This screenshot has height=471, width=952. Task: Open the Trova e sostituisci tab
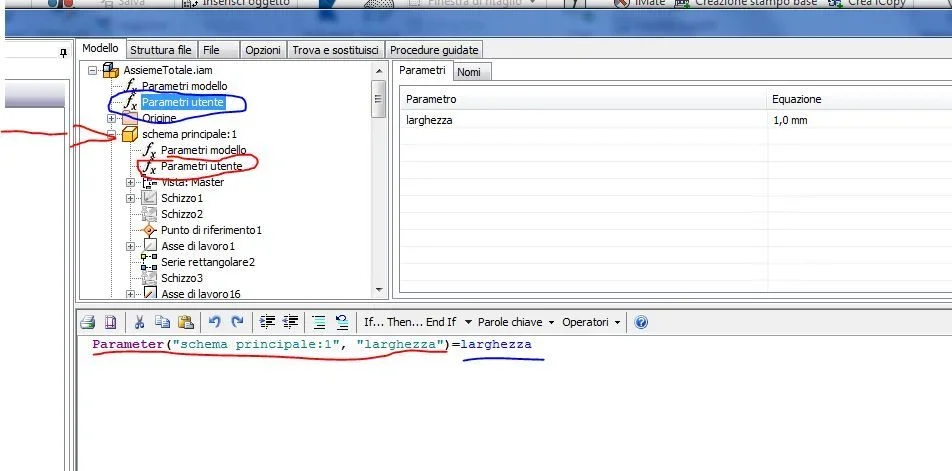coord(334,49)
